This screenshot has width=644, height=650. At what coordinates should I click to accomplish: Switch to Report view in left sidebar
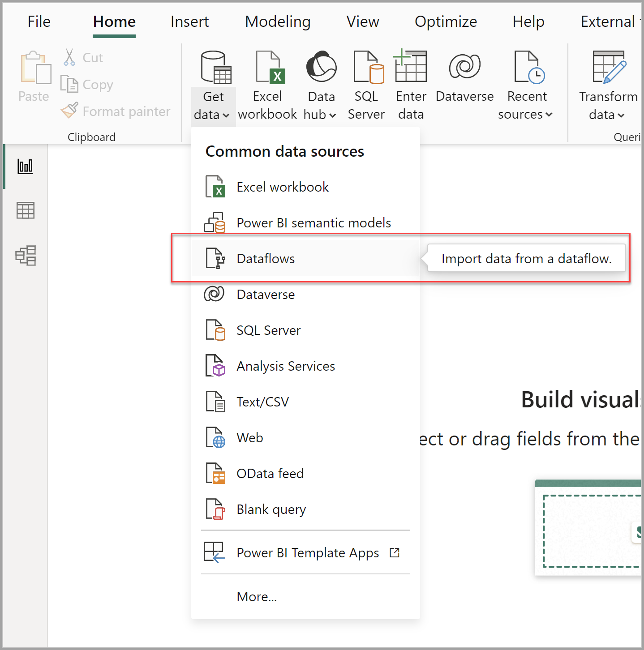click(25, 166)
